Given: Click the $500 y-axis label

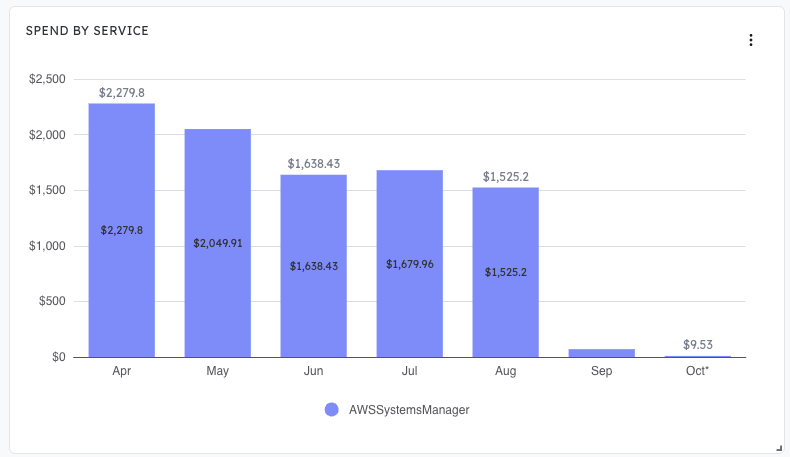Looking at the screenshot, I should (x=52, y=301).
